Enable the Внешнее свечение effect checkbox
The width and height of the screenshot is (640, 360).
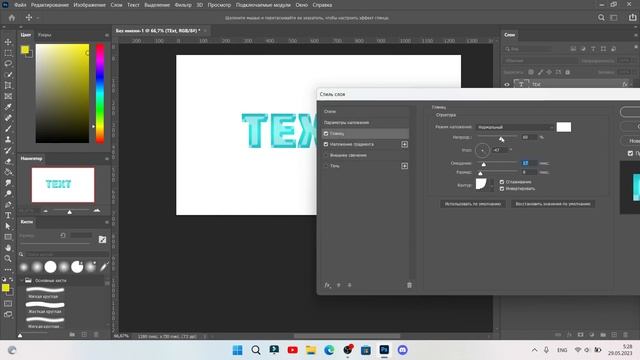click(x=326, y=155)
